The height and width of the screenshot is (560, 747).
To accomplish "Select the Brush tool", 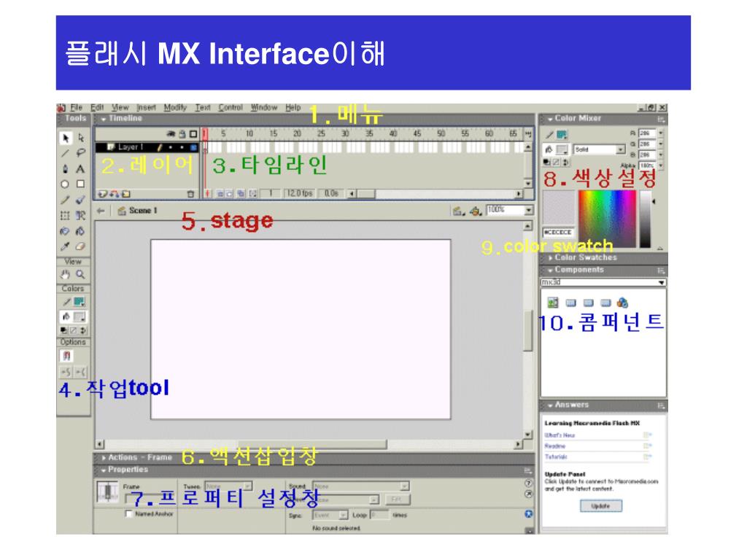I will point(80,200).
